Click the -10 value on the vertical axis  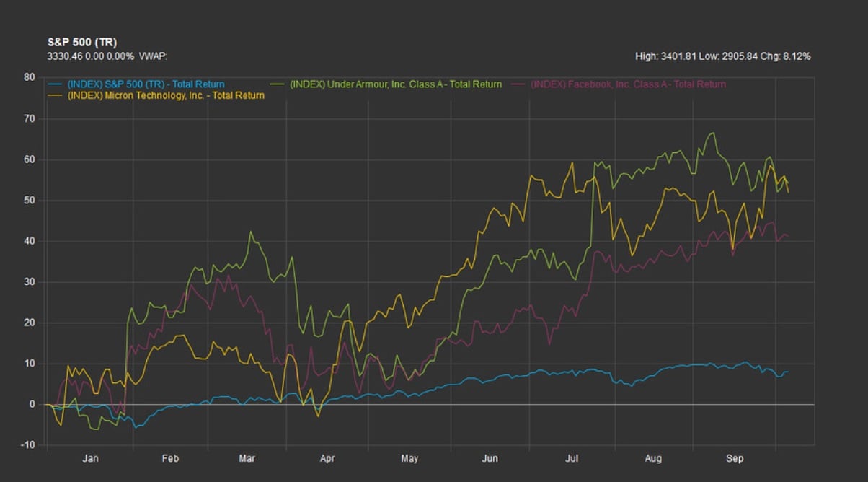click(27, 445)
